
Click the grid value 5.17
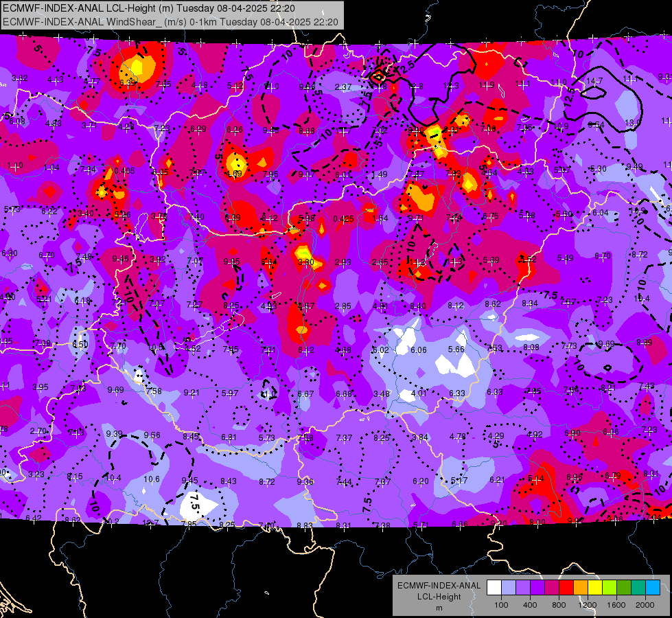tap(459, 481)
